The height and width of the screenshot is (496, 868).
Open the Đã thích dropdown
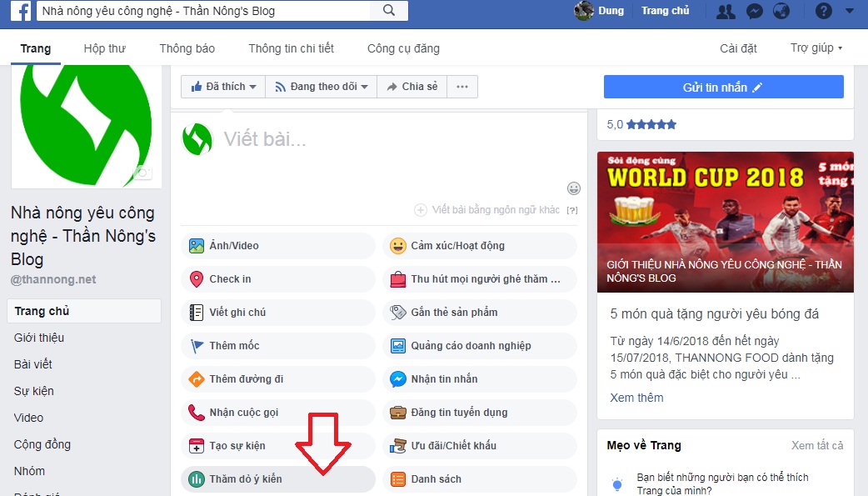tap(223, 87)
